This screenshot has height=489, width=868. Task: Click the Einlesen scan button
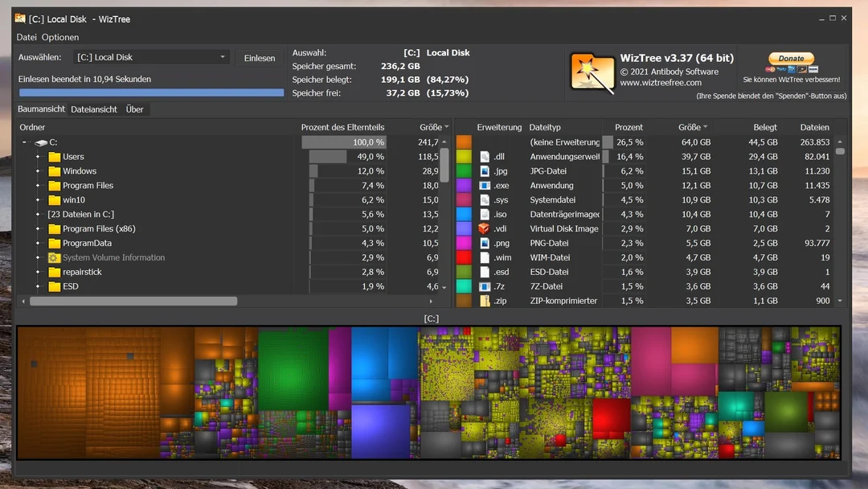click(259, 58)
